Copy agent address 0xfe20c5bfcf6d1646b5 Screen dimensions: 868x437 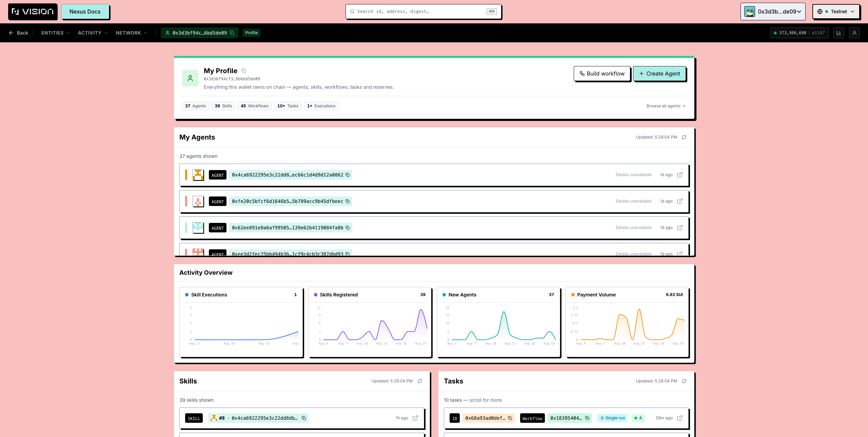[348, 201]
